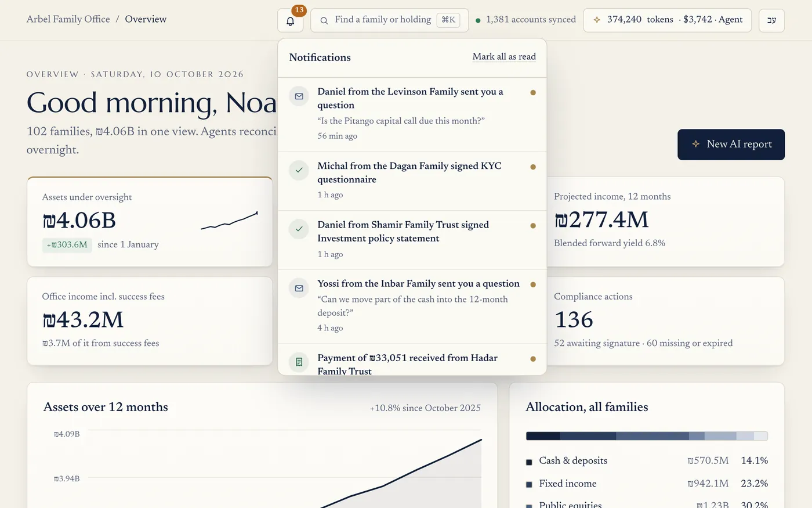Go to Arbel Family Office breadcrumb
This screenshot has height=508, width=812.
(68, 19)
